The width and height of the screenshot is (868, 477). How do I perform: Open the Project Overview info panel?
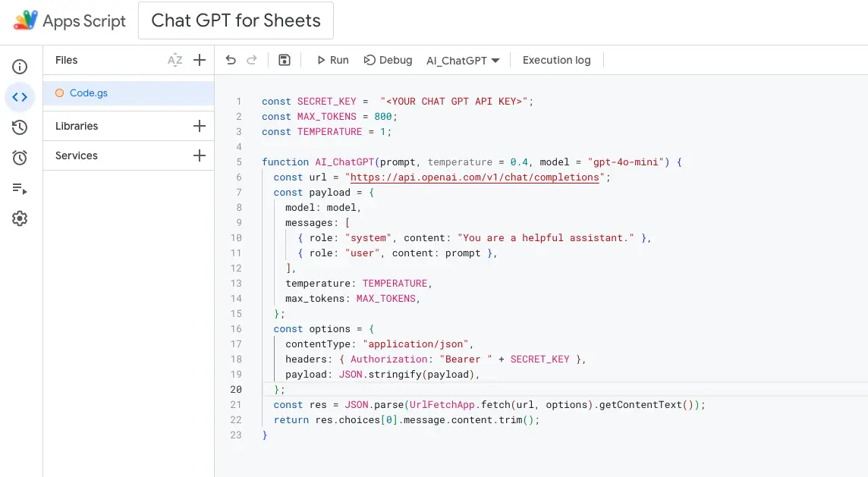coord(20,67)
